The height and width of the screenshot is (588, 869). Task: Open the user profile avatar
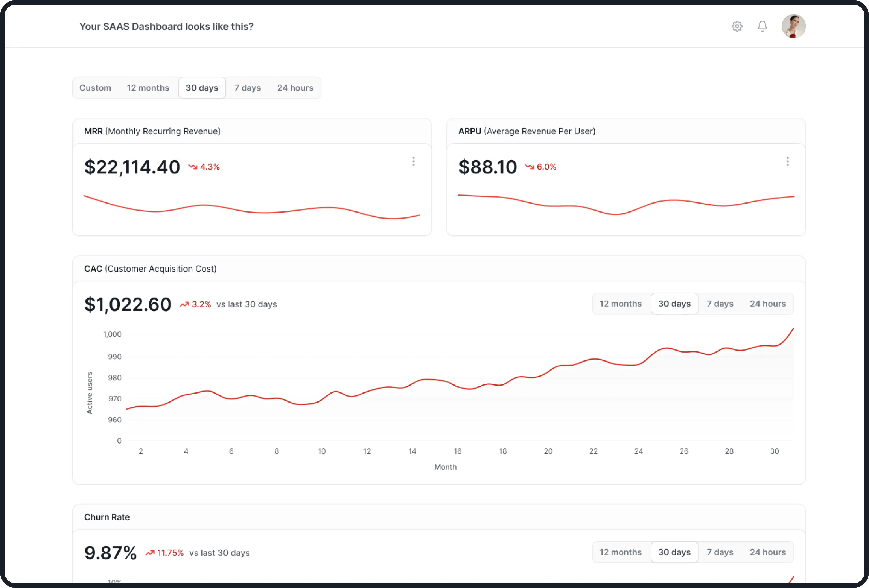793,26
